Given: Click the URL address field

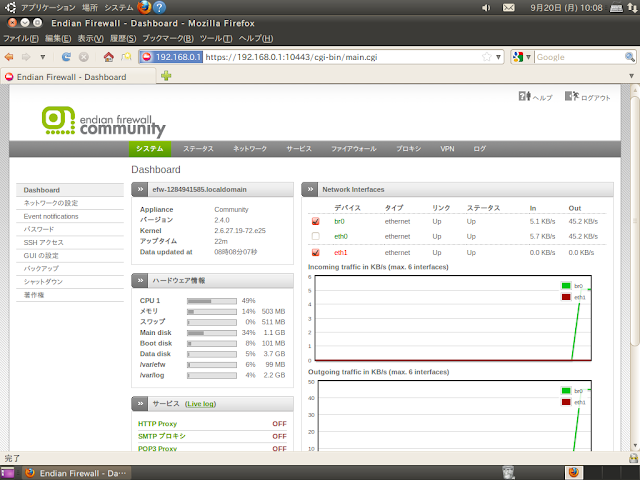Looking at the screenshot, I should tap(342, 57).
